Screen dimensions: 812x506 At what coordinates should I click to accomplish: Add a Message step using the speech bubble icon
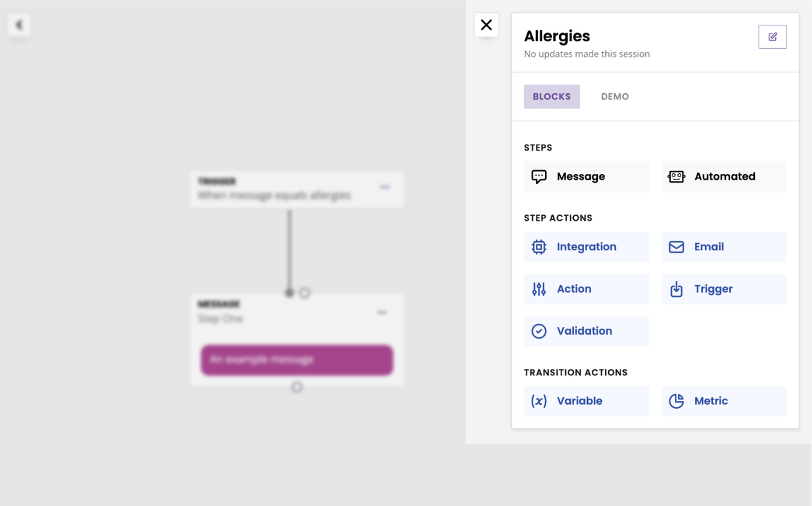coord(586,176)
